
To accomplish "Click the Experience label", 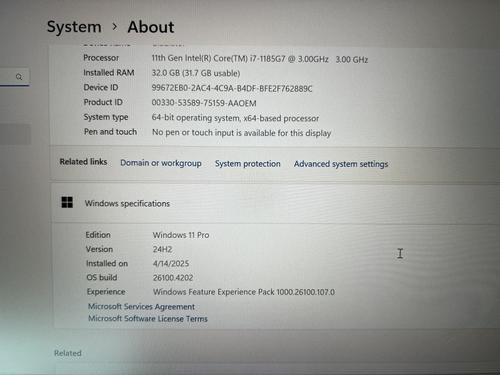I will point(106,292).
